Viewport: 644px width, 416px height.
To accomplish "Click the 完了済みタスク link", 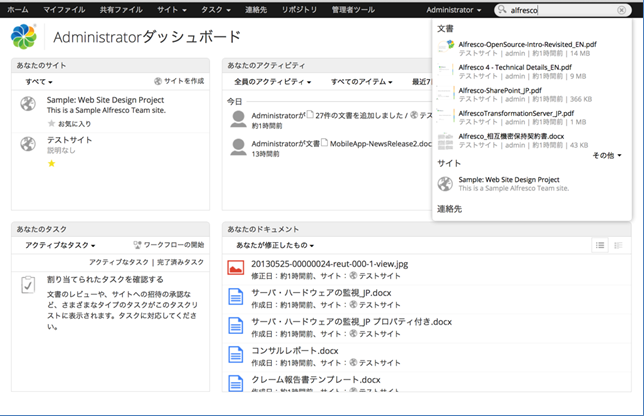I will coord(180,262).
